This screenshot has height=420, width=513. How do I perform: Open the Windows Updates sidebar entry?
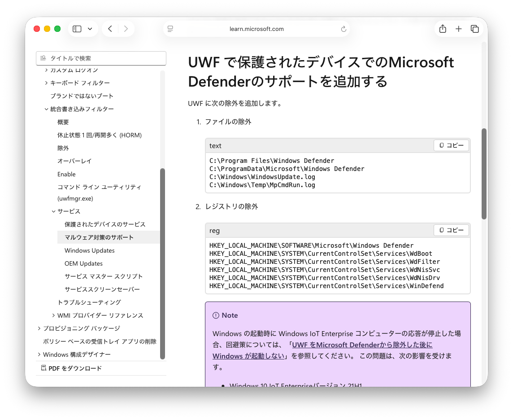coord(90,250)
